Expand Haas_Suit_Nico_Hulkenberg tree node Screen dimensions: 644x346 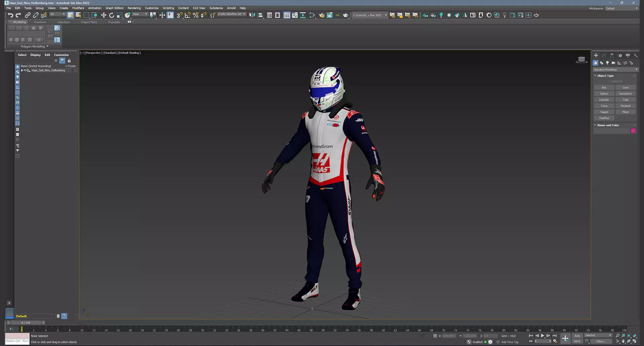point(22,70)
